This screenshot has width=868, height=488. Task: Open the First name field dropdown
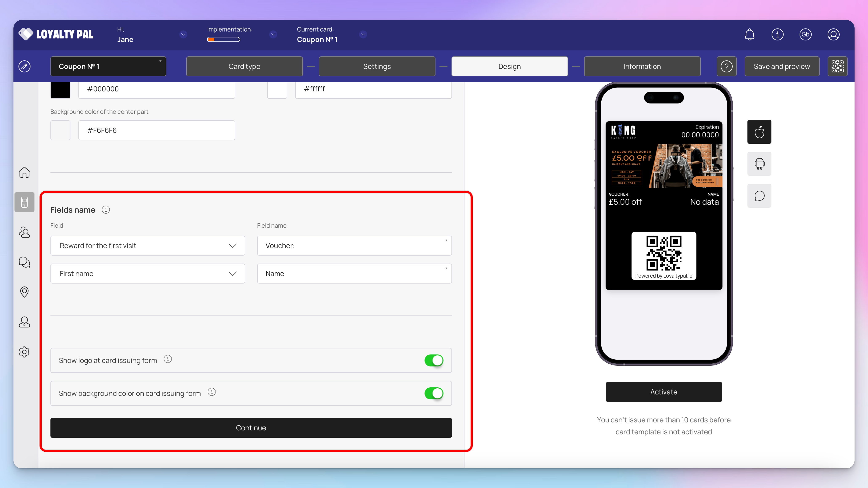[148, 273]
